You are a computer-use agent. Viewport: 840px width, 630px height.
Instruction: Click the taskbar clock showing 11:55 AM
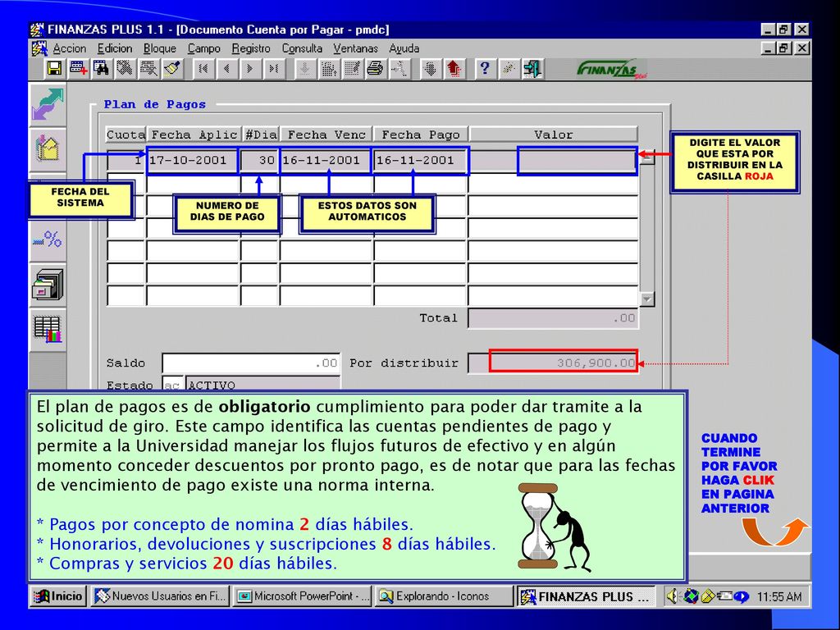coord(779,596)
